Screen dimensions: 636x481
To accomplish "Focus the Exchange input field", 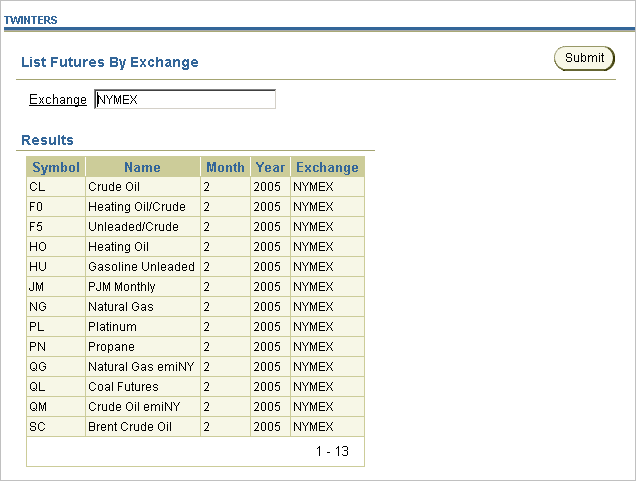I will point(184,99).
